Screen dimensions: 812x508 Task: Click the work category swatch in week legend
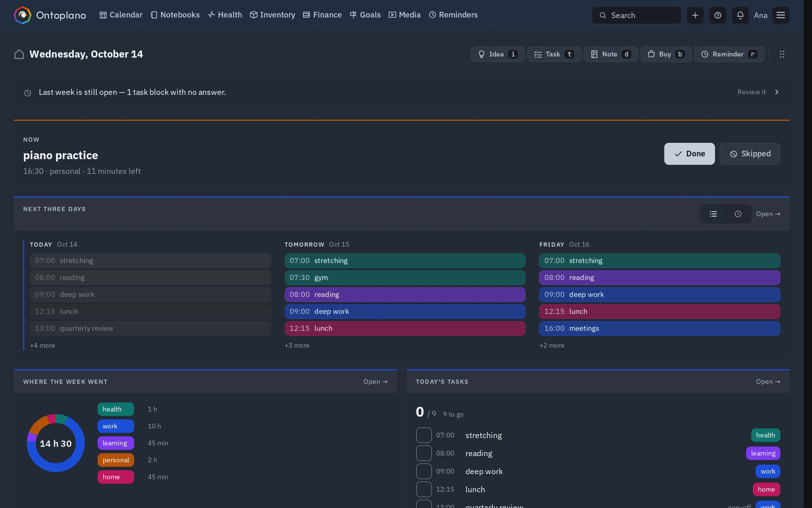[x=116, y=426]
